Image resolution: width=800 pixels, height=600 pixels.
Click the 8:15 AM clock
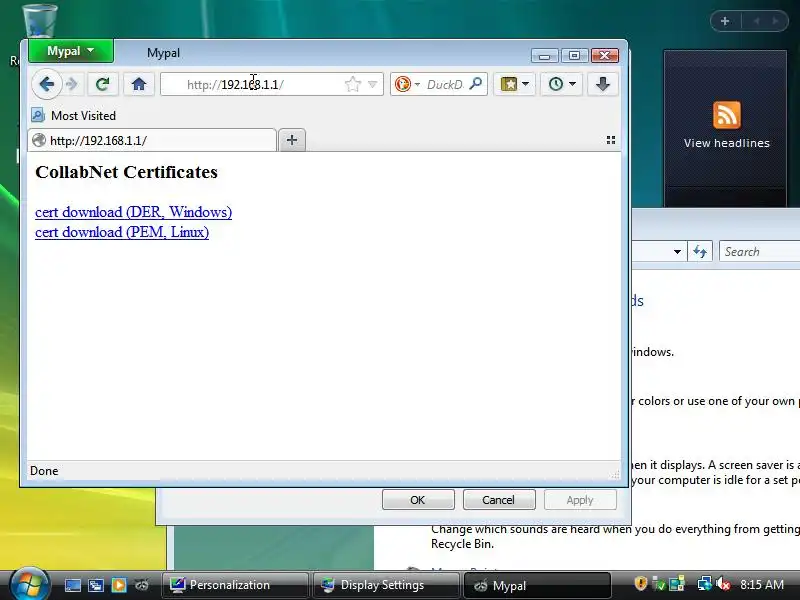[762, 585]
